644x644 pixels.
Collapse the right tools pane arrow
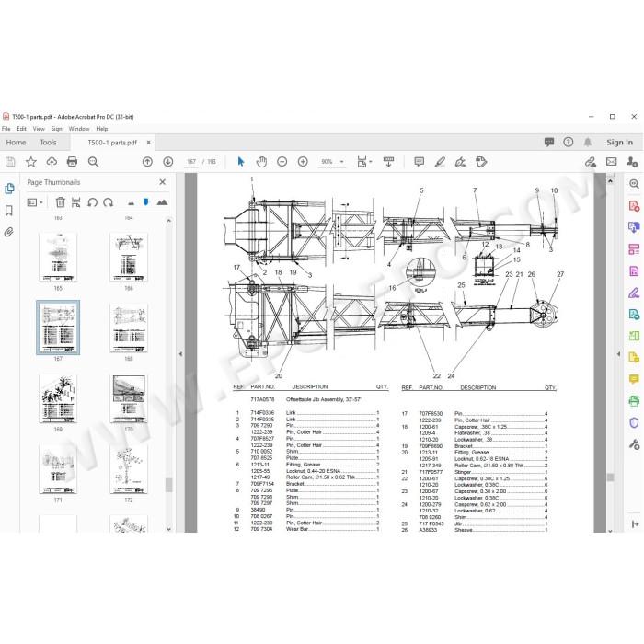click(618, 353)
